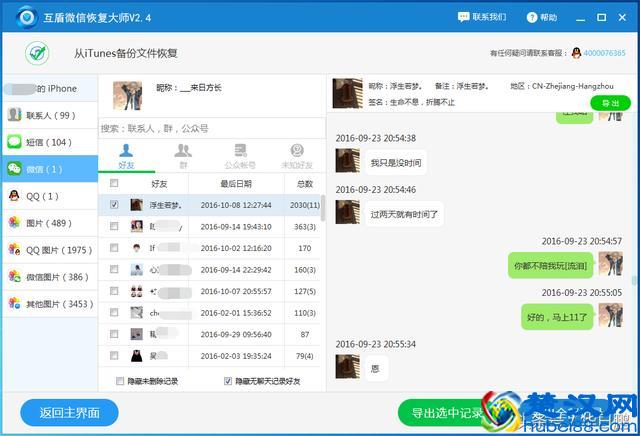Click the QQ penguin customer service icon

click(x=576, y=53)
